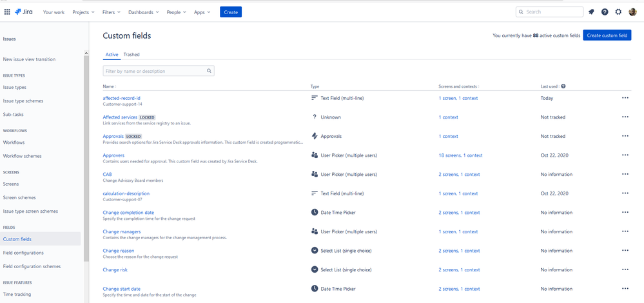Click the Jira logo
The height and width of the screenshot is (303, 644).
[x=24, y=12]
